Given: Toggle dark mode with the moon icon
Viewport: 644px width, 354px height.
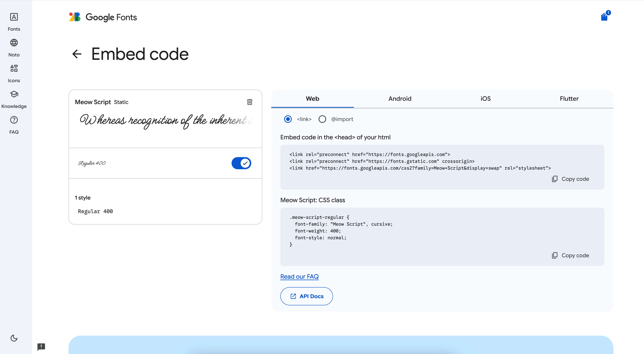Looking at the screenshot, I should 14,338.
